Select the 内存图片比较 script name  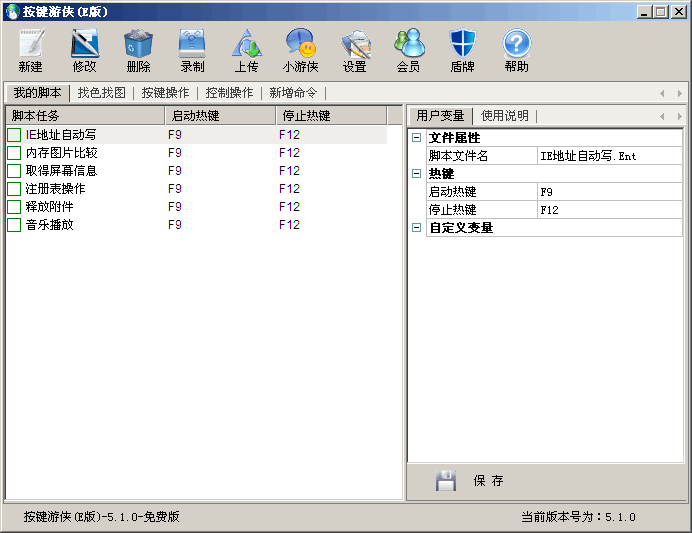point(61,153)
